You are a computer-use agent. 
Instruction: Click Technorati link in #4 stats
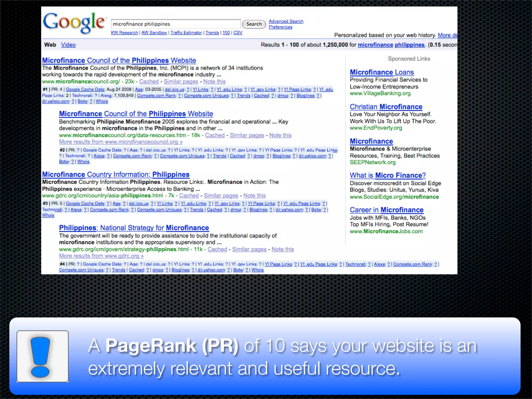pyautogui.click(x=356, y=264)
